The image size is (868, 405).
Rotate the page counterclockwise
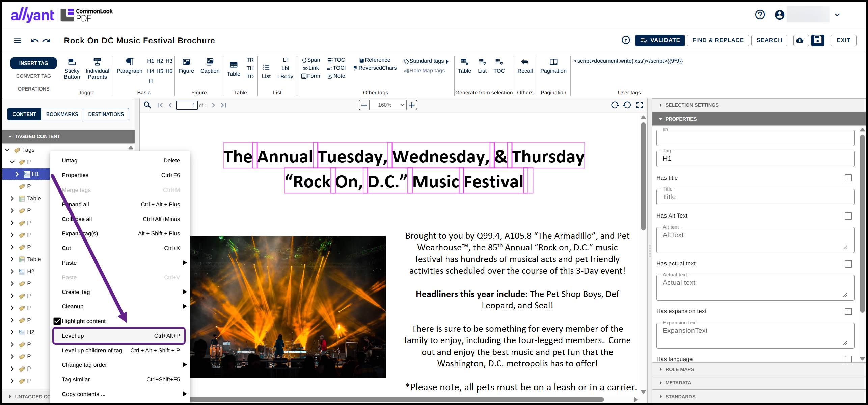627,105
